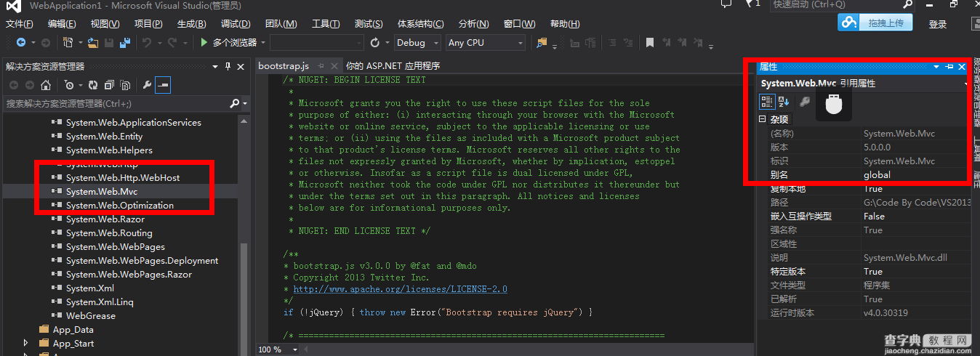This screenshot has width=980, height=356.
Task: Open Properties with the wrench icon
Action: (147, 85)
